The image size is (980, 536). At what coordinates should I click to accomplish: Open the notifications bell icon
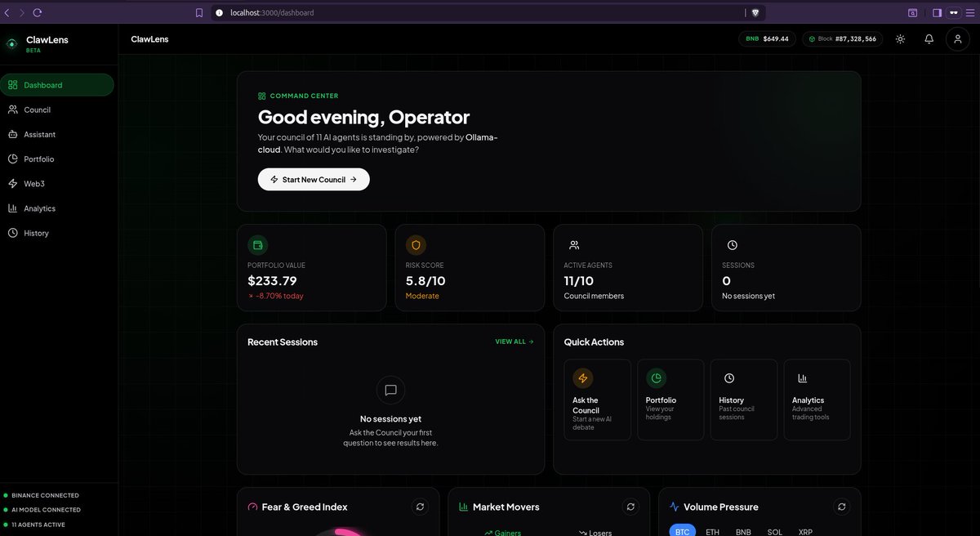[929, 39]
